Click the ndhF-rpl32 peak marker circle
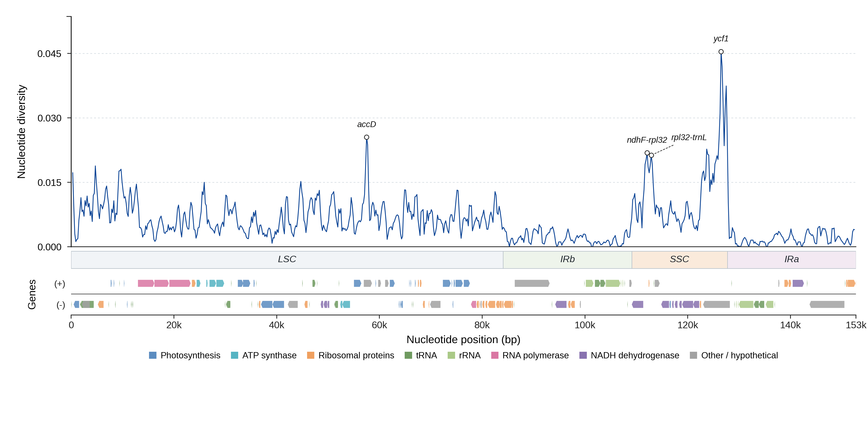868x422 pixels. pos(647,153)
